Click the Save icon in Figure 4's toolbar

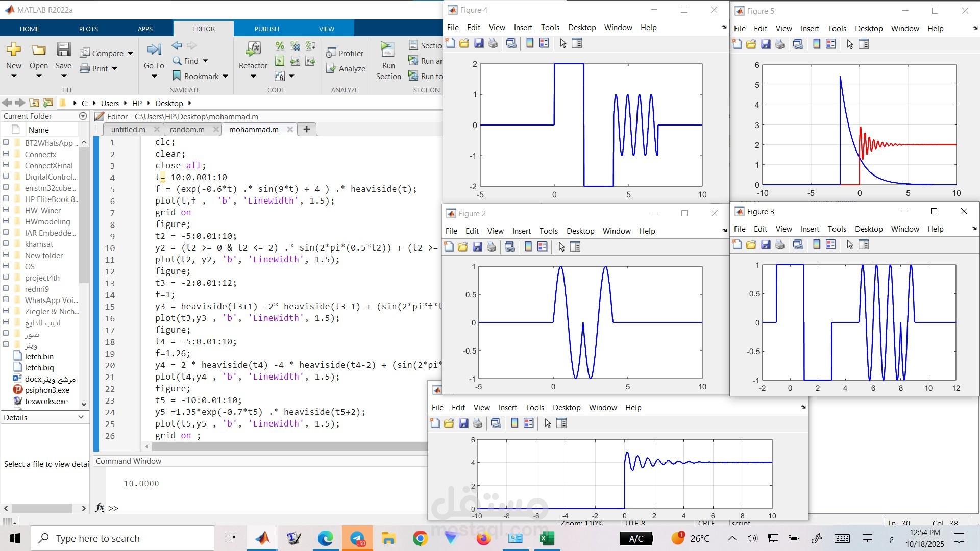click(479, 43)
